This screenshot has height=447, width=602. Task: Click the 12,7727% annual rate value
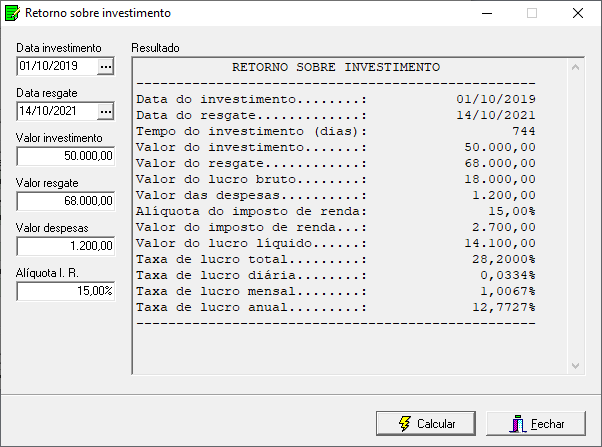click(x=504, y=308)
